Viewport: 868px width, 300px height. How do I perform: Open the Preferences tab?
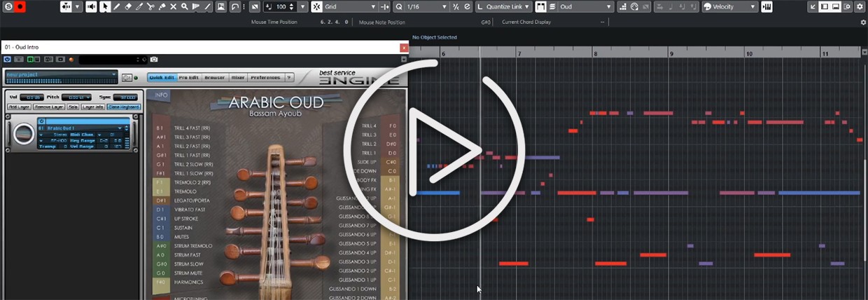pyautogui.click(x=265, y=77)
